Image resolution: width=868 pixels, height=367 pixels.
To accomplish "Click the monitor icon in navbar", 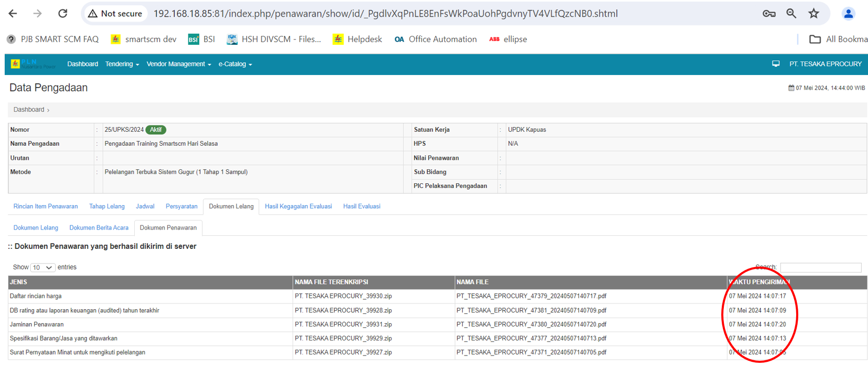I will click(x=775, y=64).
